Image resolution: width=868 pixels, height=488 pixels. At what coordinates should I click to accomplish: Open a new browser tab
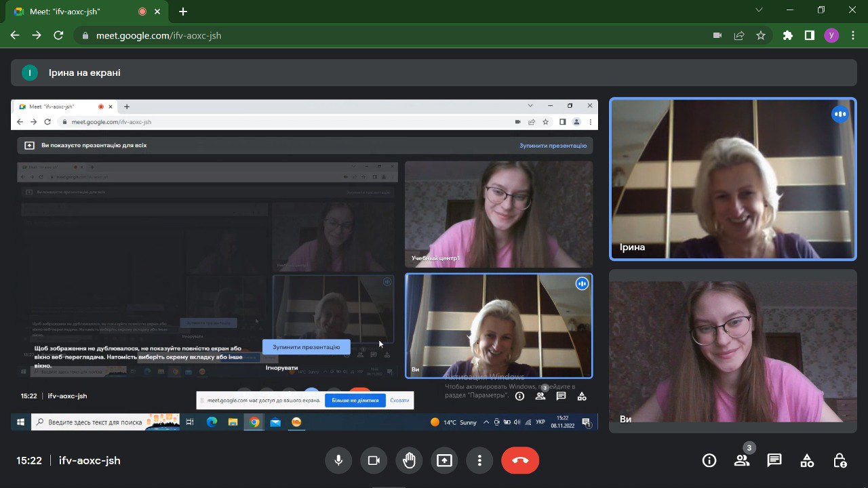(183, 12)
